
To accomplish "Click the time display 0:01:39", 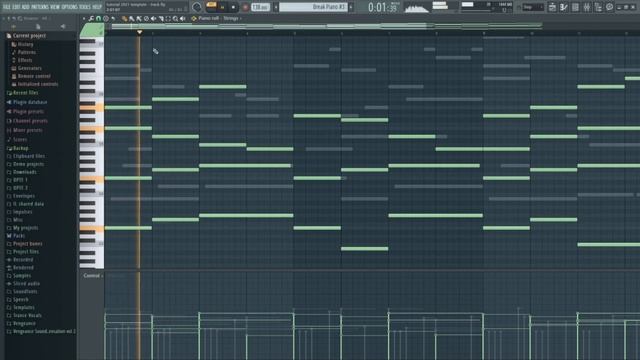I will 382,7.
